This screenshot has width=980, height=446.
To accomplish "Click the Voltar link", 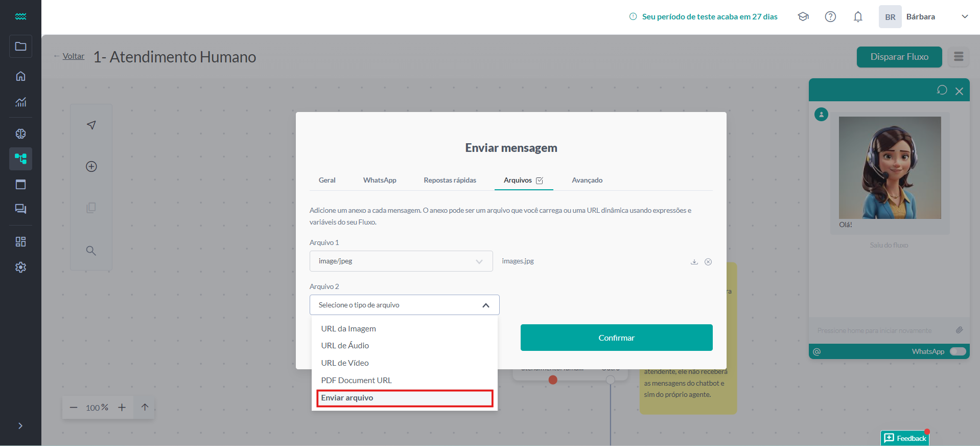I will point(73,56).
